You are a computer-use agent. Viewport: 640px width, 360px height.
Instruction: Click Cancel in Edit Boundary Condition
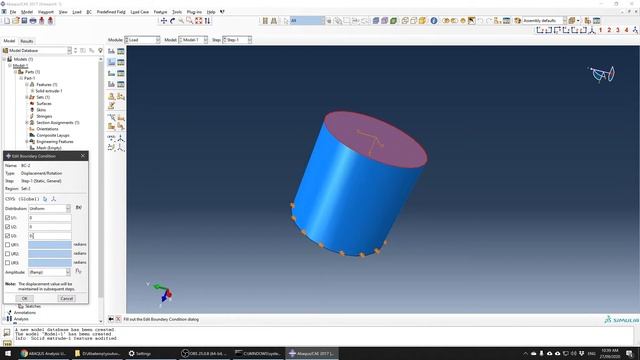pyautogui.click(x=67, y=298)
